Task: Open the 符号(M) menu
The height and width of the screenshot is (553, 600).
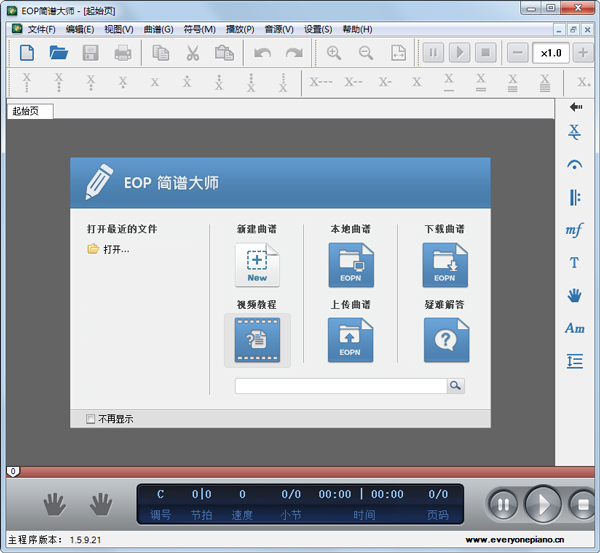Action: (199, 29)
